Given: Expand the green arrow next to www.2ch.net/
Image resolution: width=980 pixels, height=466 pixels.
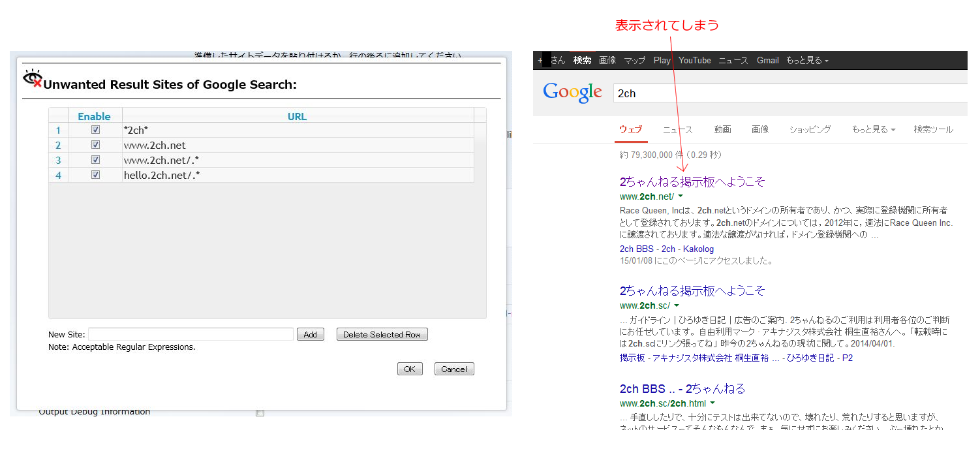Looking at the screenshot, I should coord(681,196).
